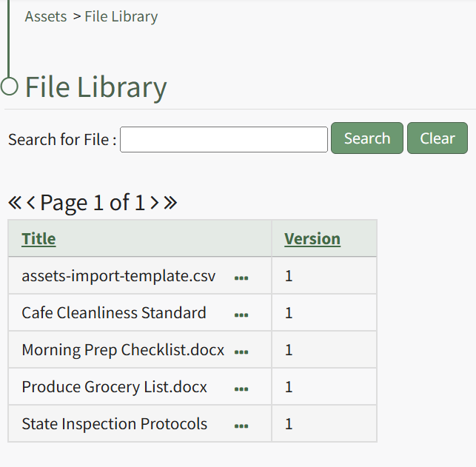Click the Clear button
This screenshot has width=476, height=467.
(437, 138)
